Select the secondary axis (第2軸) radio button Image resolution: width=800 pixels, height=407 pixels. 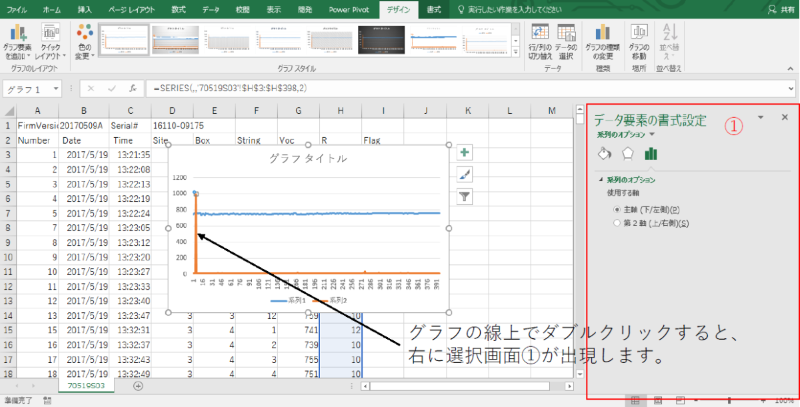click(x=618, y=224)
